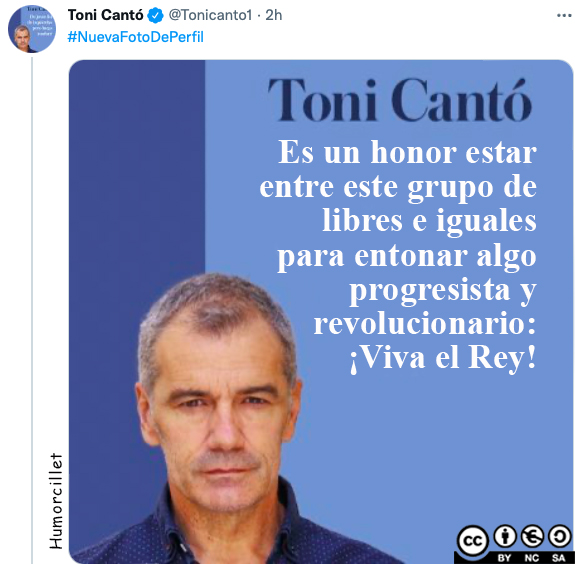Open the tweet's three-dot more menu
Screen dimensions: 575x564
[x=564, y=15]
